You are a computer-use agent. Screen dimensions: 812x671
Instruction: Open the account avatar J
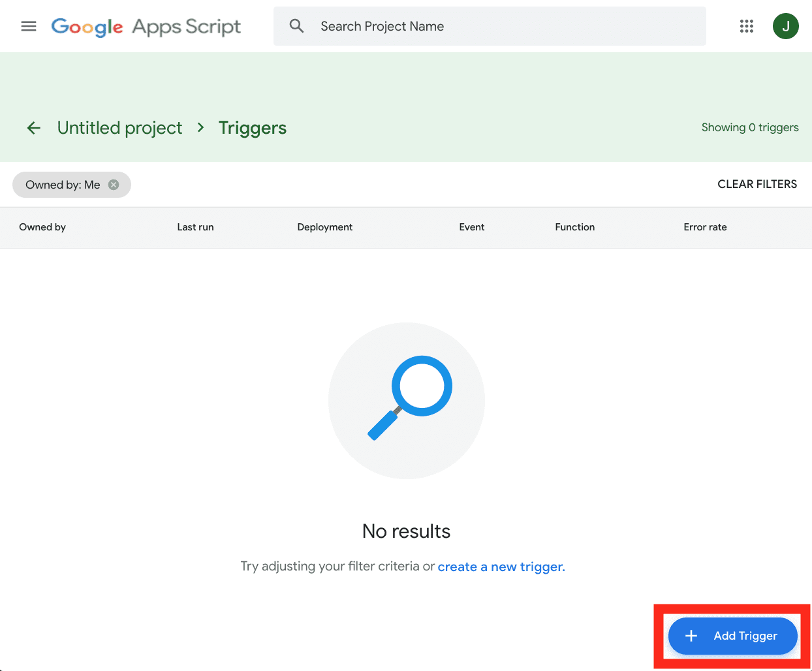[786, 26]
